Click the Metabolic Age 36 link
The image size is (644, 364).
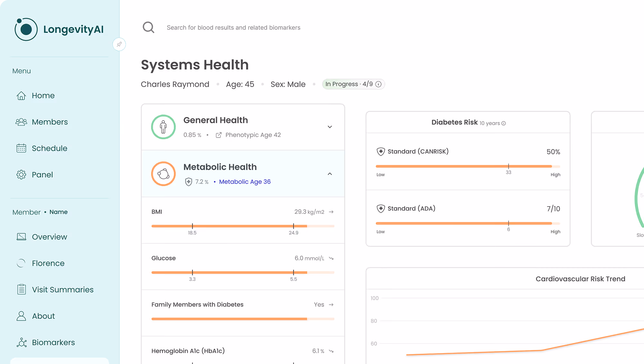tap(245, 182)
